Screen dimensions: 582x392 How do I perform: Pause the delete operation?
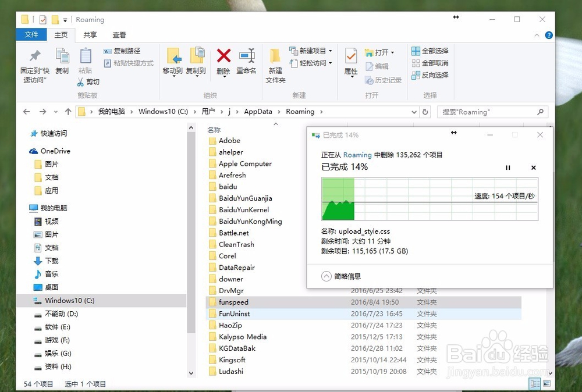coord(508,168)
